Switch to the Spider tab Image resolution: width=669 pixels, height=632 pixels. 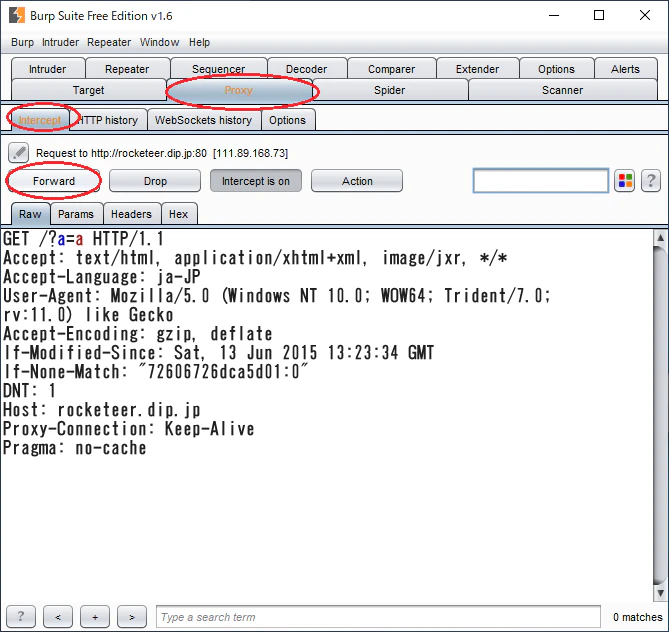tap(389, 90)
